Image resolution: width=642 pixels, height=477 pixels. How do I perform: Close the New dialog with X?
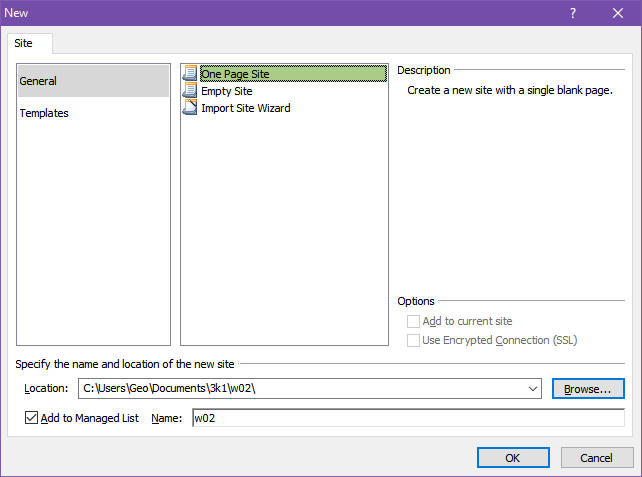click(618, 13)
